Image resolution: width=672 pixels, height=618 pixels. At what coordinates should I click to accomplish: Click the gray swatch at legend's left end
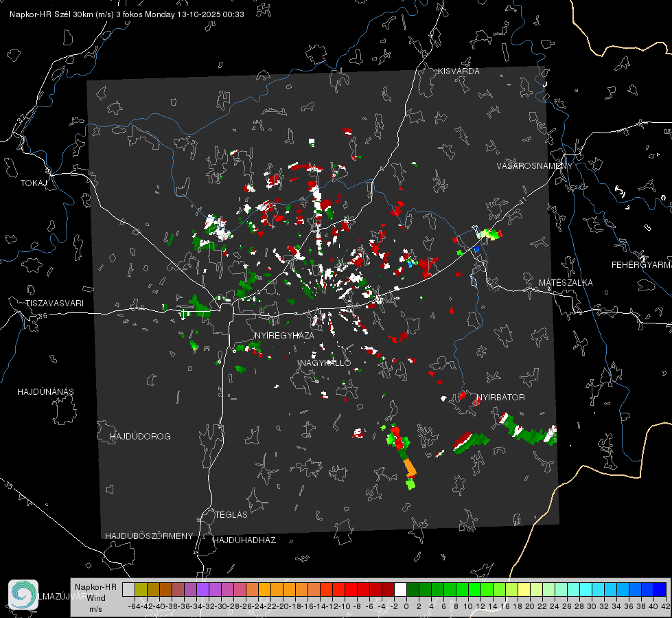pos(128,589)
